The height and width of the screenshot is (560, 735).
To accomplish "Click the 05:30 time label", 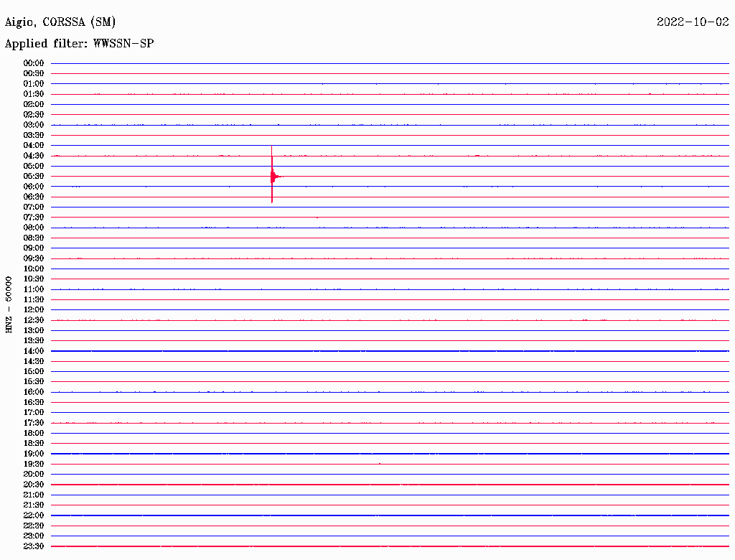I will coord(34,177).
